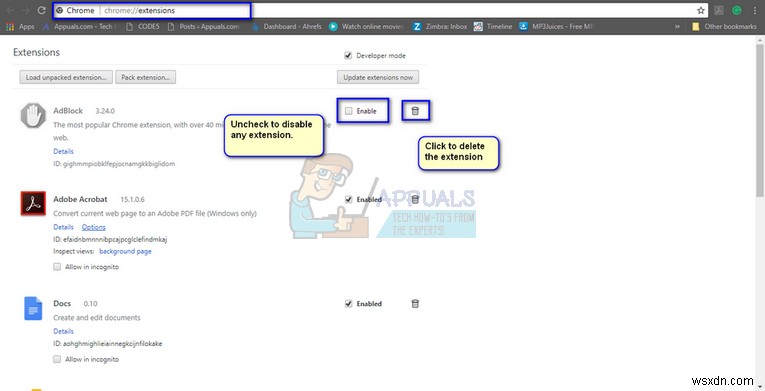Toggle Developer mode checkbox

click(348, 56)
